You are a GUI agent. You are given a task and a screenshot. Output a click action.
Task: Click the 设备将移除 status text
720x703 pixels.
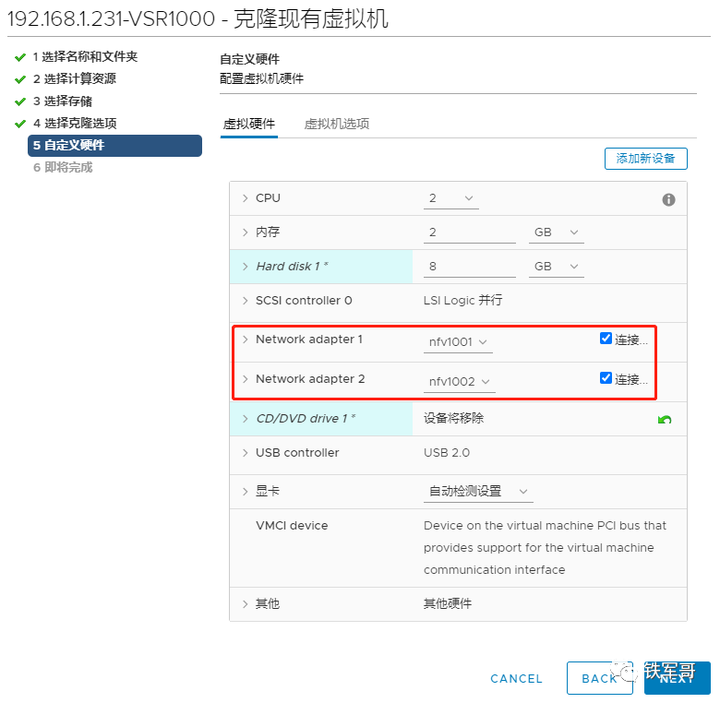[x=453, y=418]
